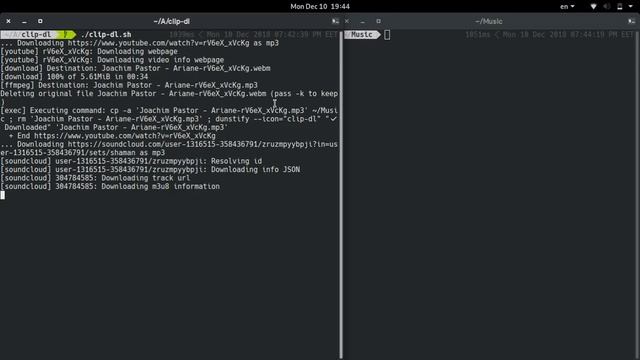Click the './clip-dl.sh' command text
Screen dimensions: 640x360
coord(106,35)
